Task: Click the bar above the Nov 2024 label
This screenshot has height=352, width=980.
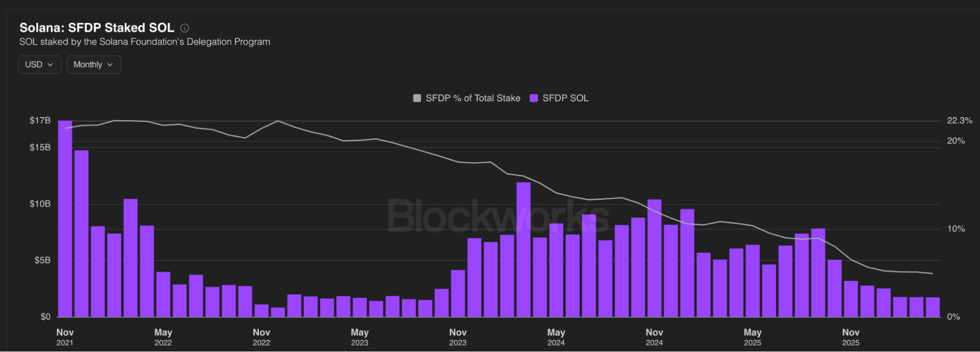Action: 654,258
